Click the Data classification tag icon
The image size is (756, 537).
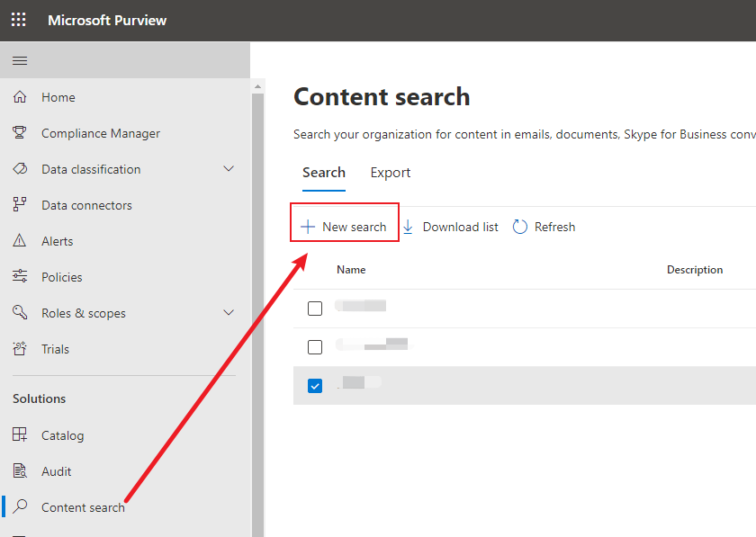click(x=20, y=169)
